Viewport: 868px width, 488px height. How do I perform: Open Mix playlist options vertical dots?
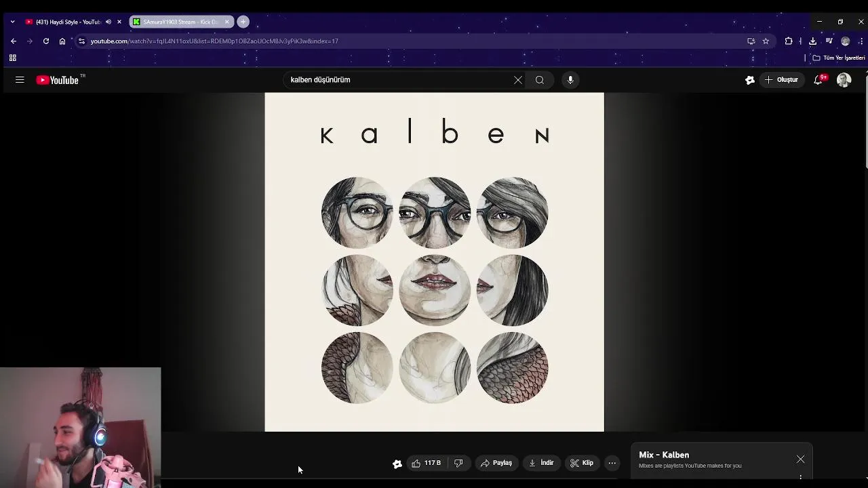[x=801, y=477]
